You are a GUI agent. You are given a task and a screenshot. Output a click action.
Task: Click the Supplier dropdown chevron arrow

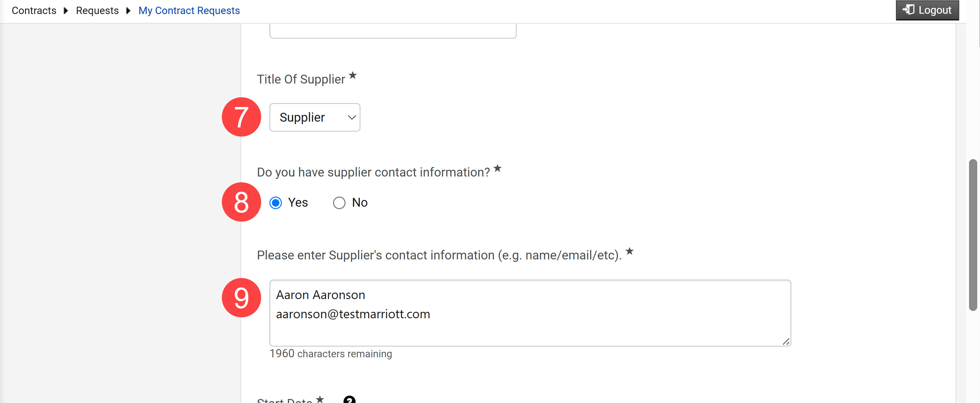coord(352,118)
